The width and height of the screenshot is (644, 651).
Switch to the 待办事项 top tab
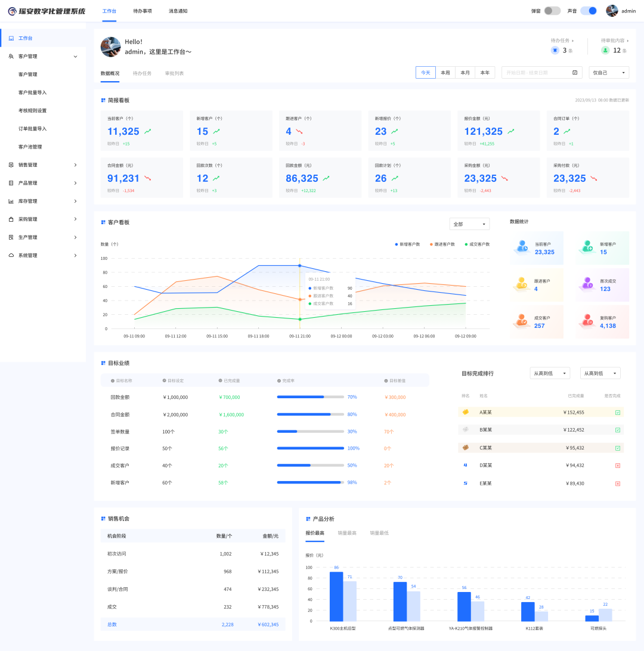[x=142, y=11]
